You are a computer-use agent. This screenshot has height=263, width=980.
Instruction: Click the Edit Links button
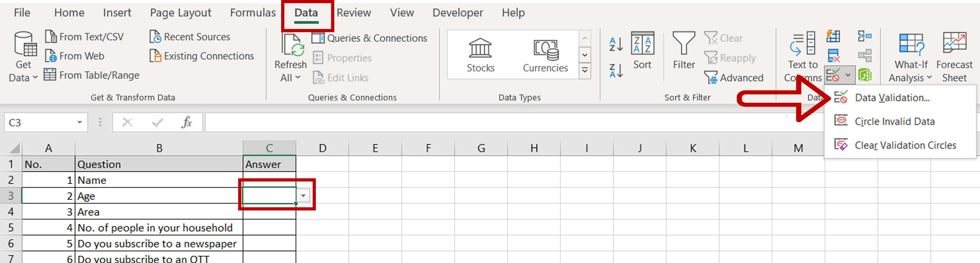point(340,78)
